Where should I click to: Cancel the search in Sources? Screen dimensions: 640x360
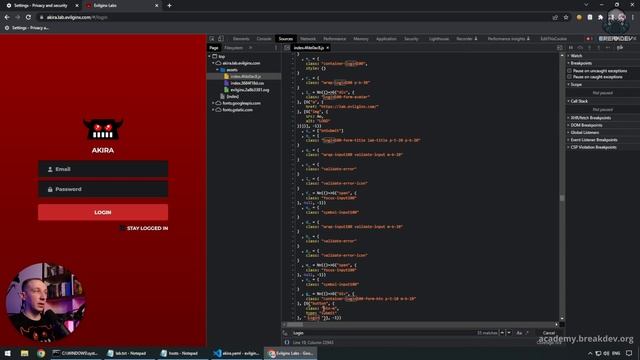tap(549, 333)
